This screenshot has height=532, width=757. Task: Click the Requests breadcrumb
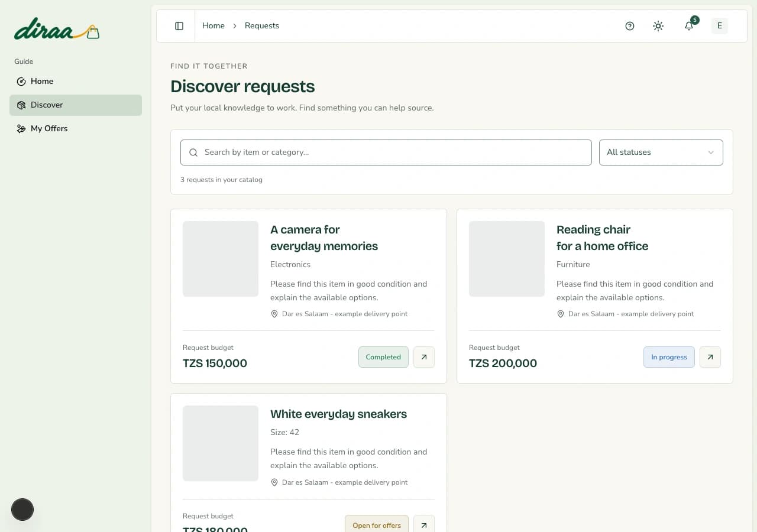(262, 26)
